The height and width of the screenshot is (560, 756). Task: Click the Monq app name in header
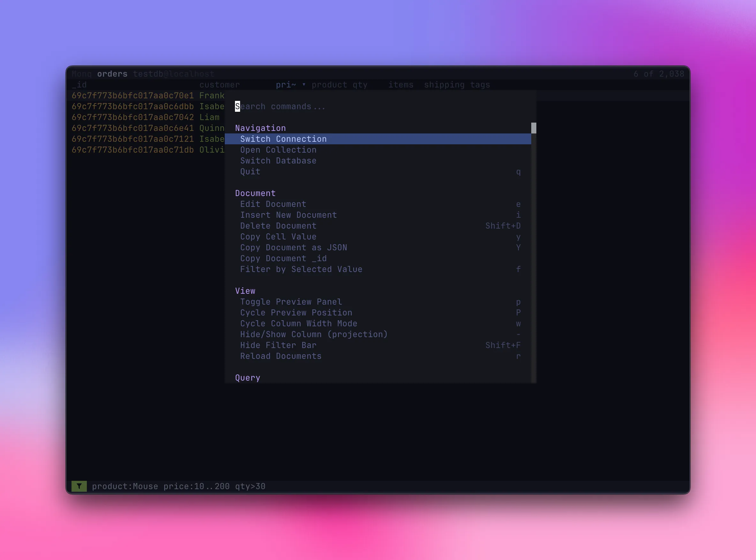point(82,74)
